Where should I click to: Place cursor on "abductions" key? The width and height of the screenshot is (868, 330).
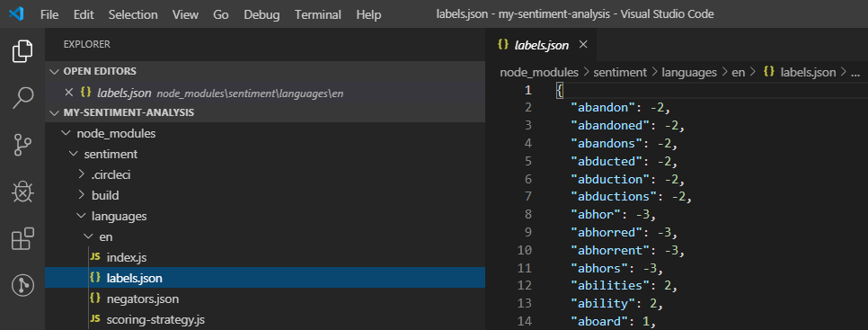click(x=613, y=197)
